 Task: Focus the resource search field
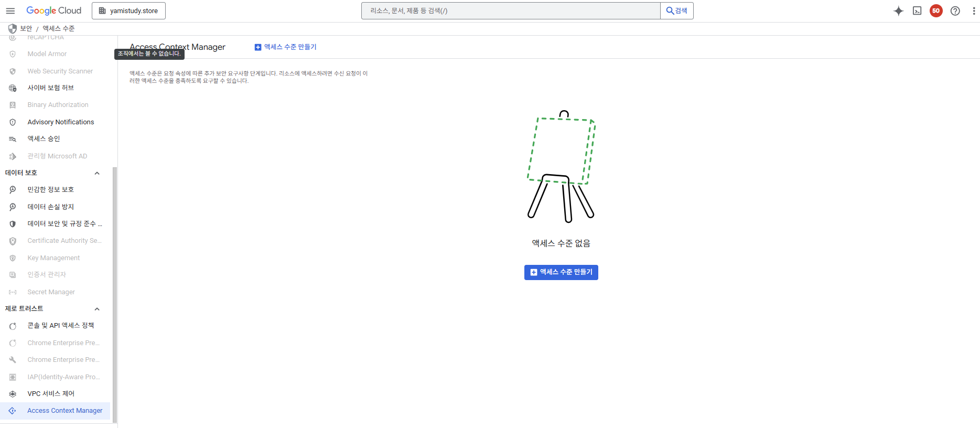(511, 11)
